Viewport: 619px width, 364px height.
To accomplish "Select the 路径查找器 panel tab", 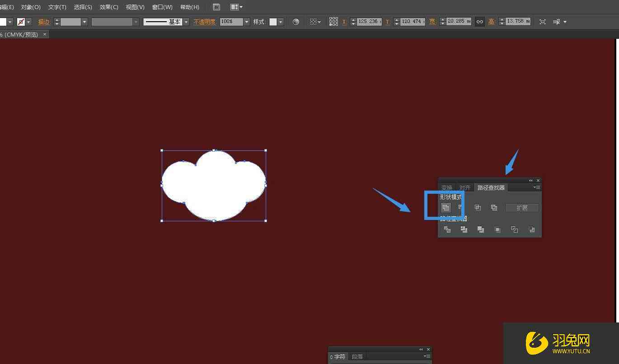I will point(491,187).
